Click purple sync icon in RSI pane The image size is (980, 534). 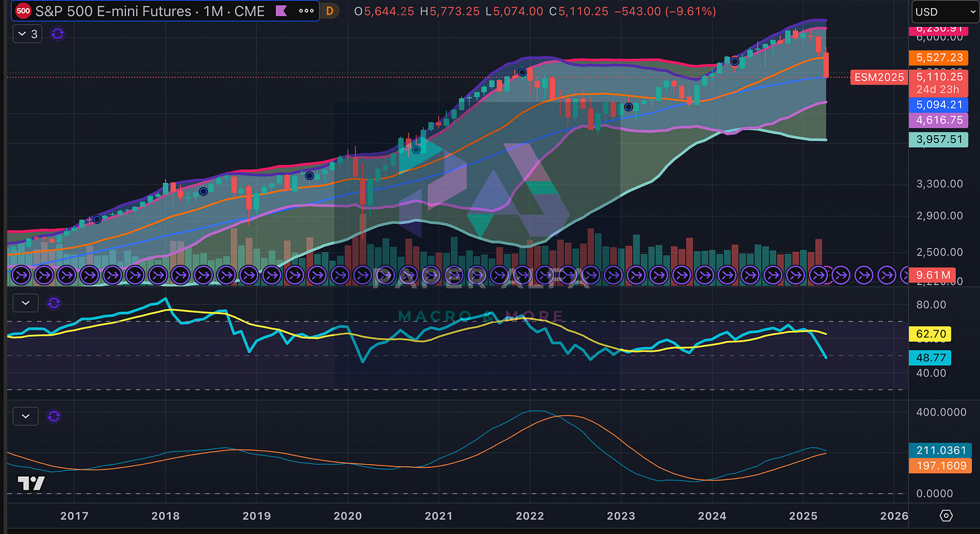point(54,303)
